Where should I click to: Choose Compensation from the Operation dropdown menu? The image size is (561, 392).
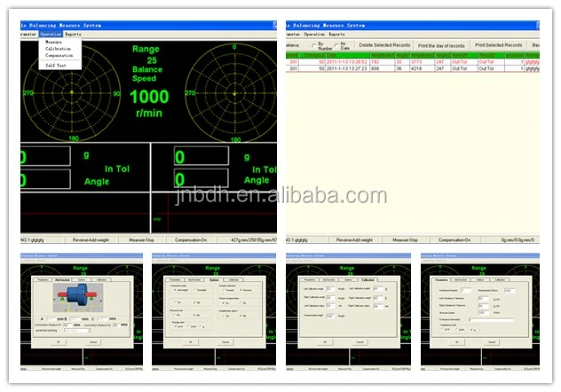point(59,55)
